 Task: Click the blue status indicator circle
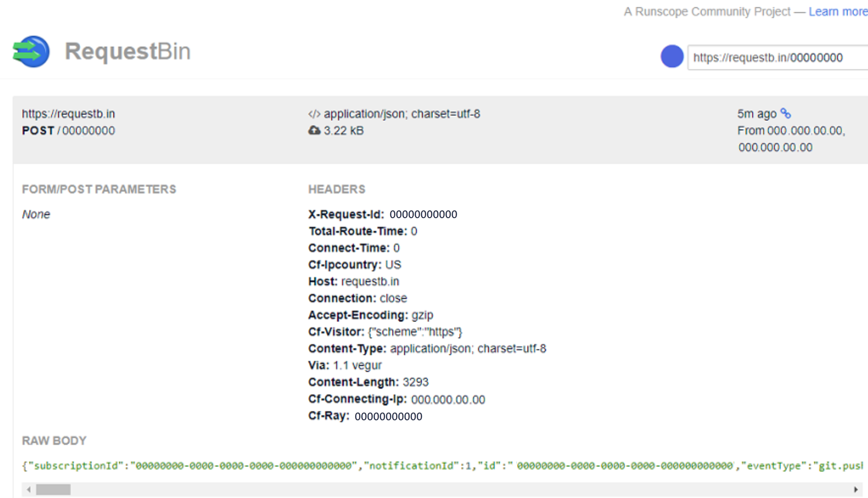point(672,57)
